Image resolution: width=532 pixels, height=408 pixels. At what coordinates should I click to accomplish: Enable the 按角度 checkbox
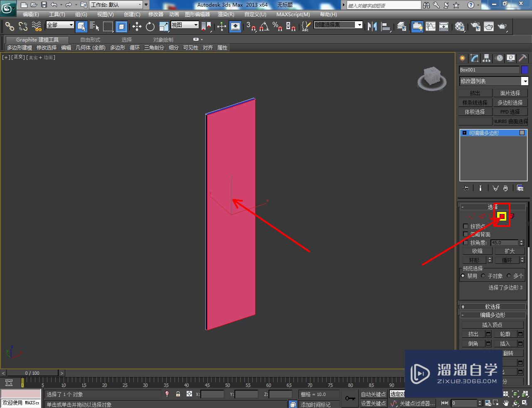(465, 243)
